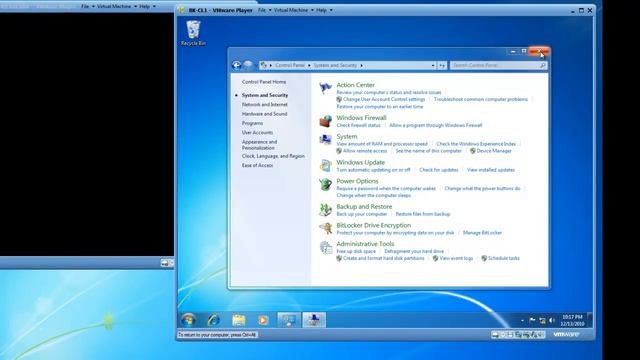This screenshot has height=360, width=640.
Task: Open Windows Firewall heading link
Action: pyautogui.click(x=361, y=118)
